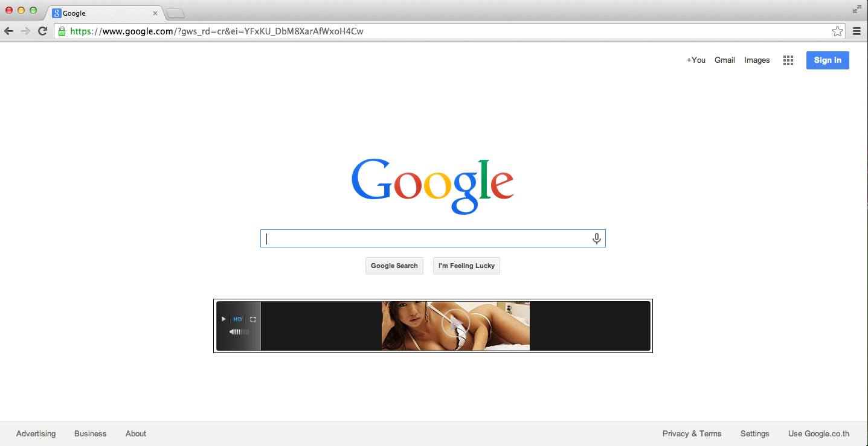Click the Google Search button

[x=394, y=266]
